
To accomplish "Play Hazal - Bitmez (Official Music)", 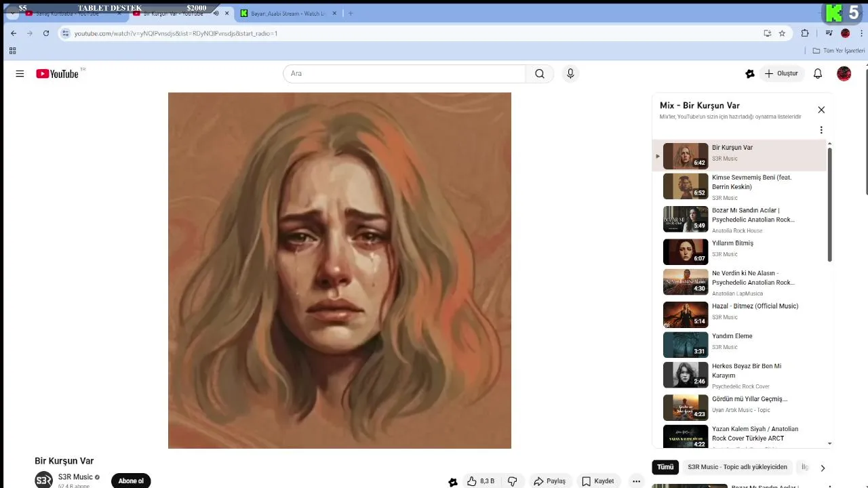I will pos(741,314).
